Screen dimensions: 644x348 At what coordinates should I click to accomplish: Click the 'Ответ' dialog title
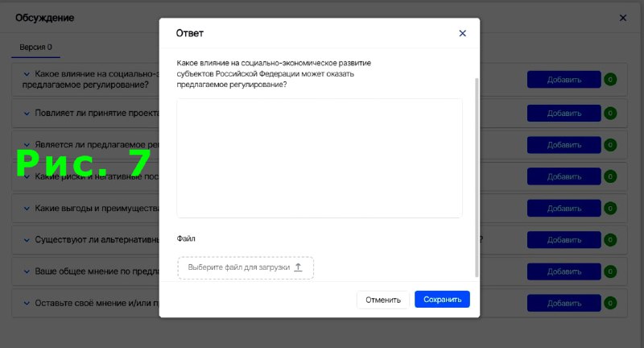pos(190,33)
